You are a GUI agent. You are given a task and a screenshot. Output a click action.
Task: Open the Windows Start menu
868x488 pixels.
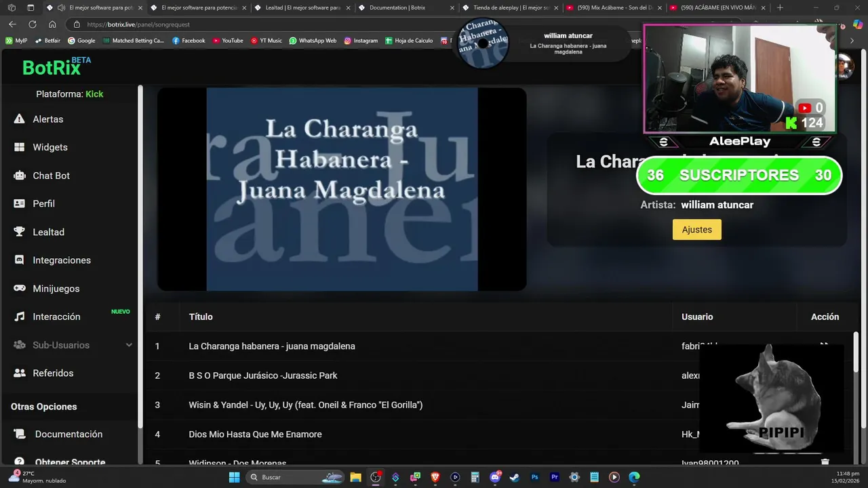(x=234, y=477)
